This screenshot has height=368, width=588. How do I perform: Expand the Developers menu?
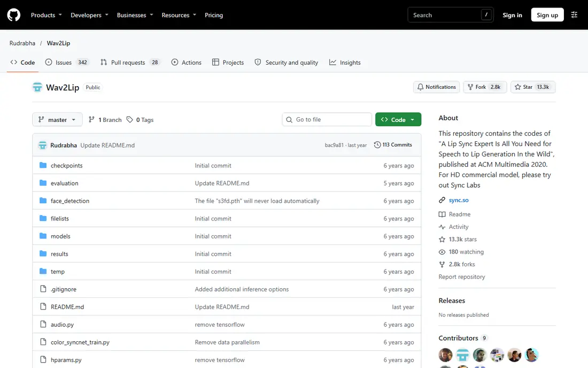(x=89, y=15)
